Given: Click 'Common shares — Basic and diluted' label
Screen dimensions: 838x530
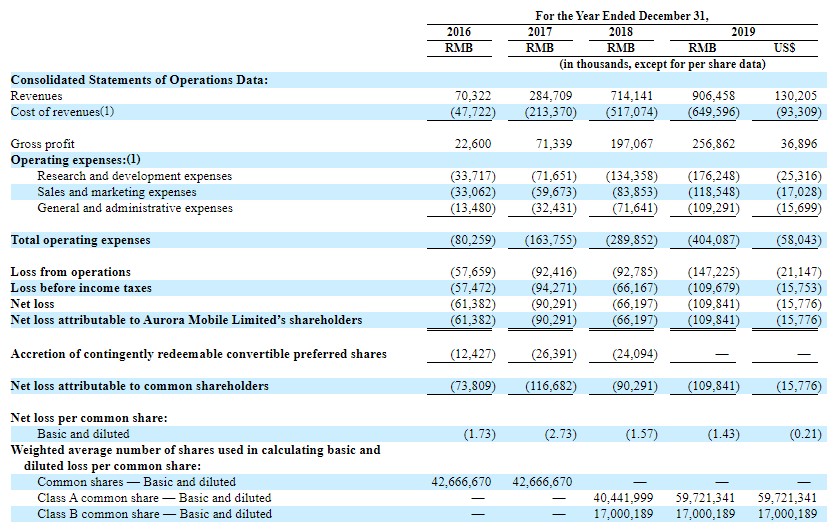Looking at the screenshot, I should 136,482.
